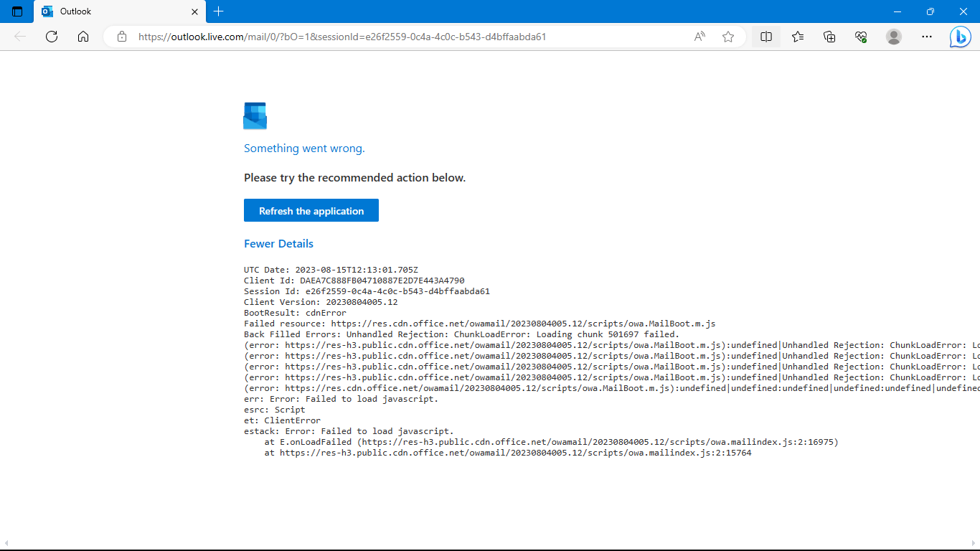Select the Client Id line

coord(354,281)
